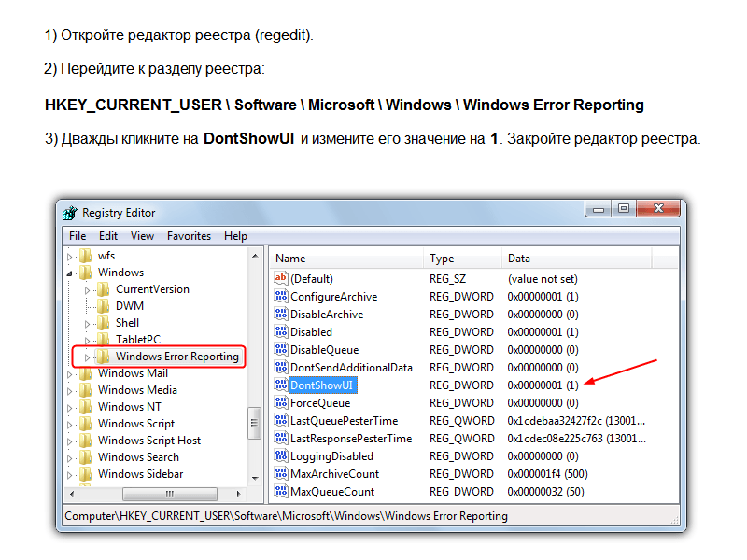The image size is (747, 560).
Task: Click tree pane scroll left arrow
Action: click(72, 494)
